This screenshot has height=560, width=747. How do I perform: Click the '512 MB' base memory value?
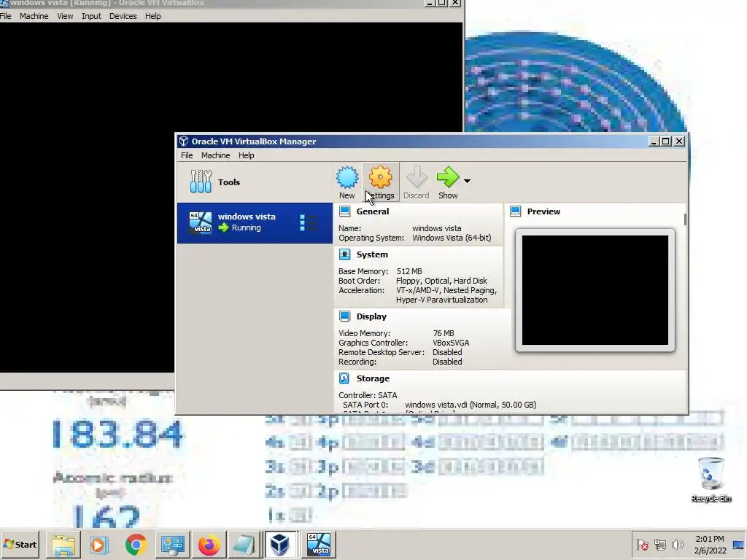point(409,271)
